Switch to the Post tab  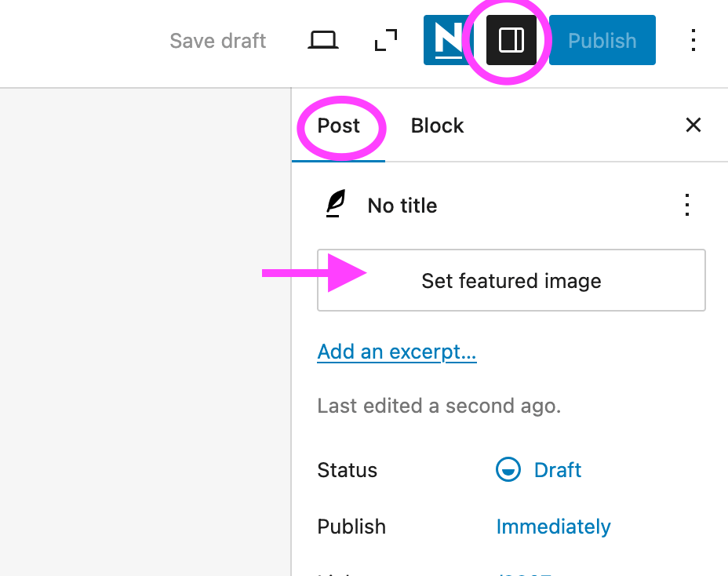338,126
